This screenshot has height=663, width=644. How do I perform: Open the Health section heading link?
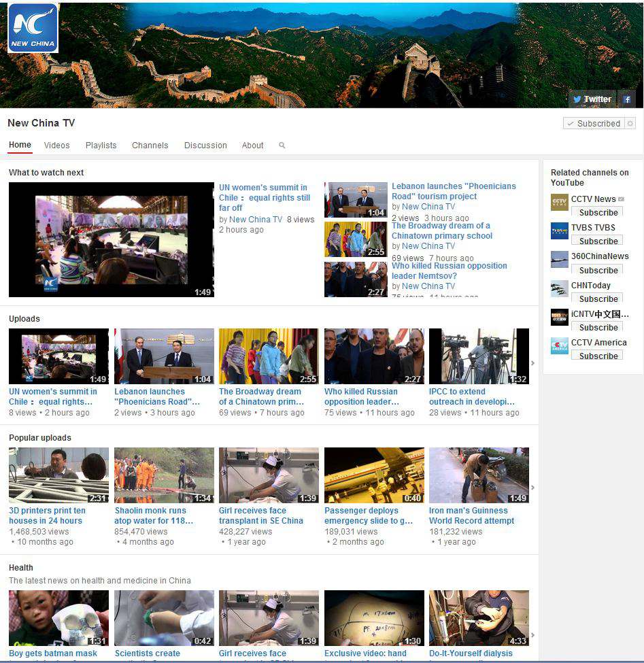[x=21, y=568]
